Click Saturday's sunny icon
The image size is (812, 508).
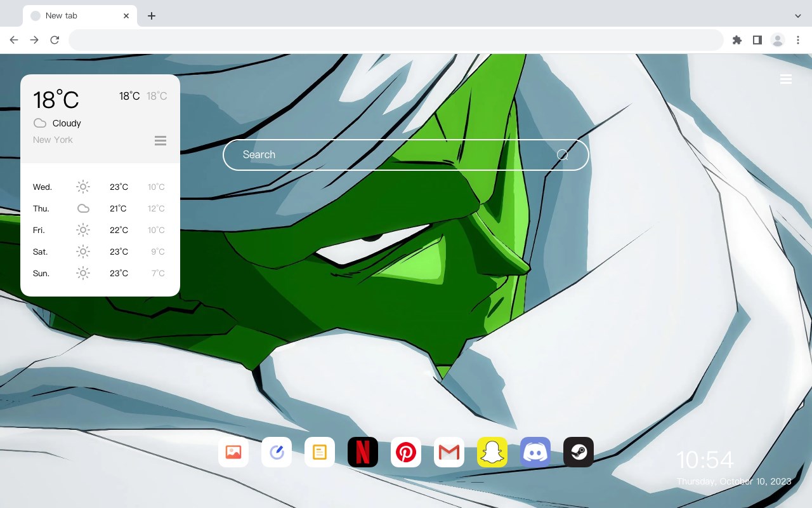83,251
